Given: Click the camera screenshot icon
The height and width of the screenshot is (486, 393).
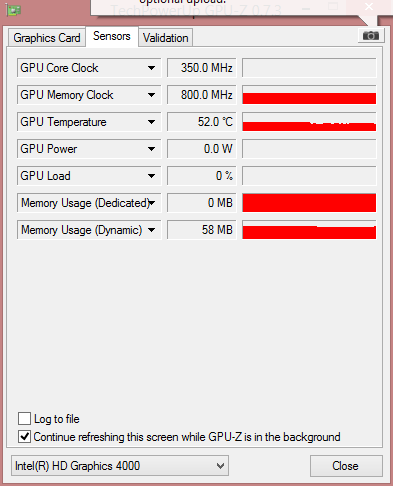Looking at the screenshot, I should 371,35.
